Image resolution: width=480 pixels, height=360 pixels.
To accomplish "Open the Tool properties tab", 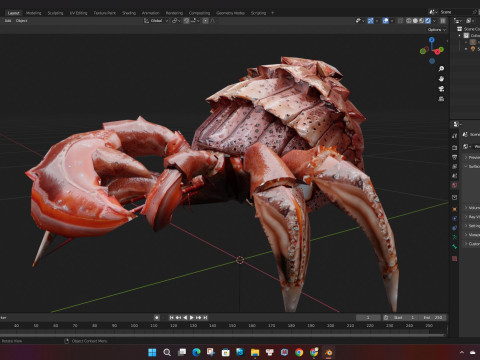I will pyautogui.click(x=454, y=136).
